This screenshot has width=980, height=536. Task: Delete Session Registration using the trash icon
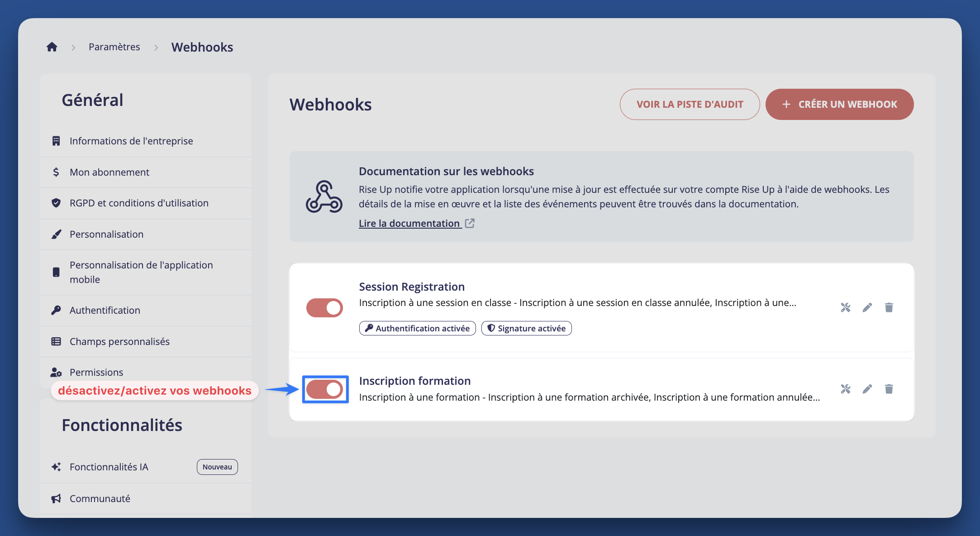pos(889,307)
